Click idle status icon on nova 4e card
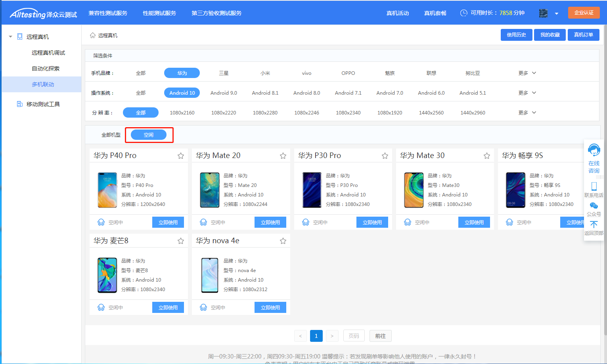The image size is (607, 364). (203, 307)
